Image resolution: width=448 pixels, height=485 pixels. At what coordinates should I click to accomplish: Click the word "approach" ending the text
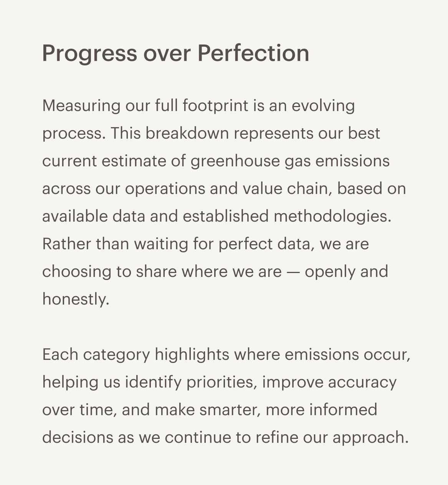pyautogui.click(x=370, y=437)
